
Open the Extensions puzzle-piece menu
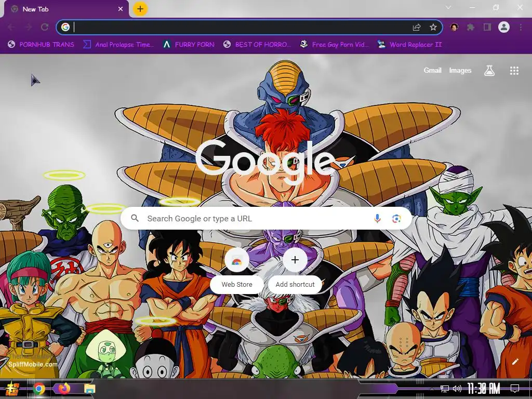click(471, 27)
